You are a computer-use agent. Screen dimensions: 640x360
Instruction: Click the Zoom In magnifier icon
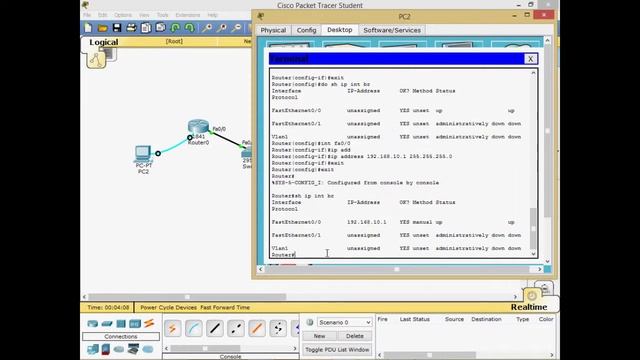[207, 28]
